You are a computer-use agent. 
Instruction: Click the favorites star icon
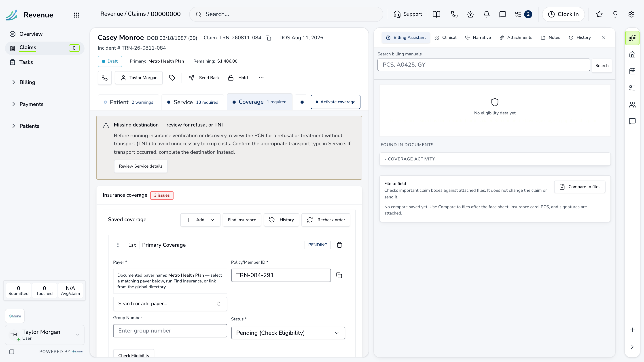pyautogui.click(x=599, y=14)
